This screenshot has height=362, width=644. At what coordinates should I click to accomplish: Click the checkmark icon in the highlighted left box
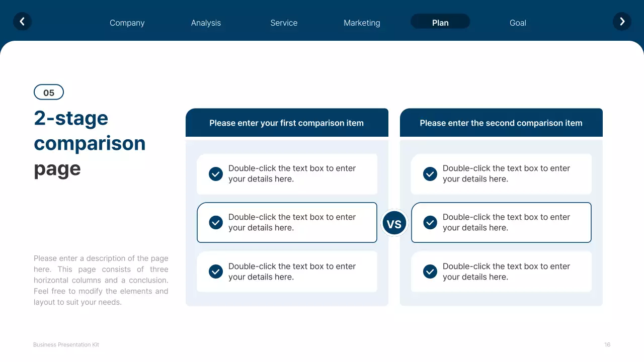[215, 222]
